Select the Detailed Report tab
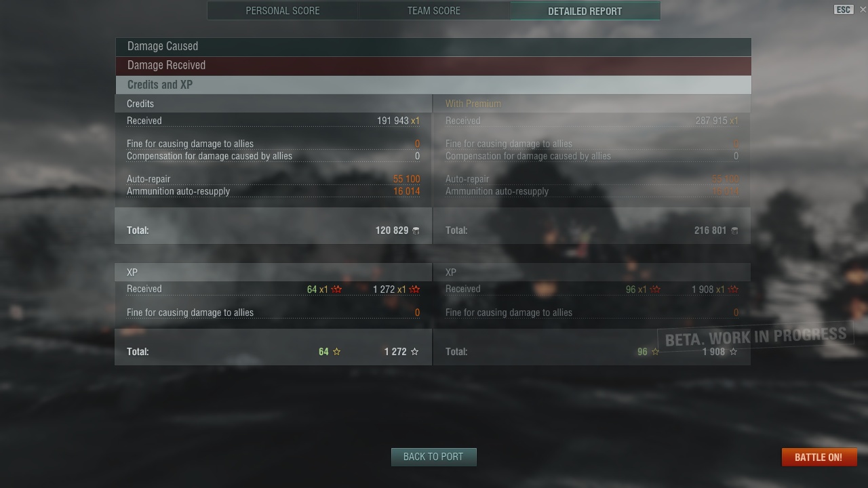This screenshot has width=868, height=488. [x=585, y=11]
